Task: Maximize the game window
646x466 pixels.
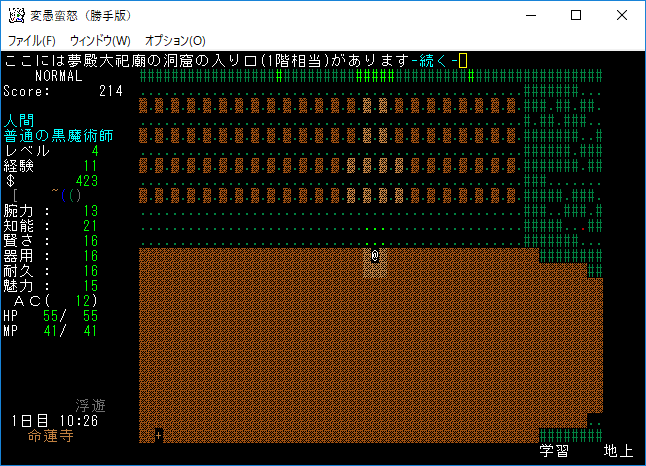Action: pos(575,15)
